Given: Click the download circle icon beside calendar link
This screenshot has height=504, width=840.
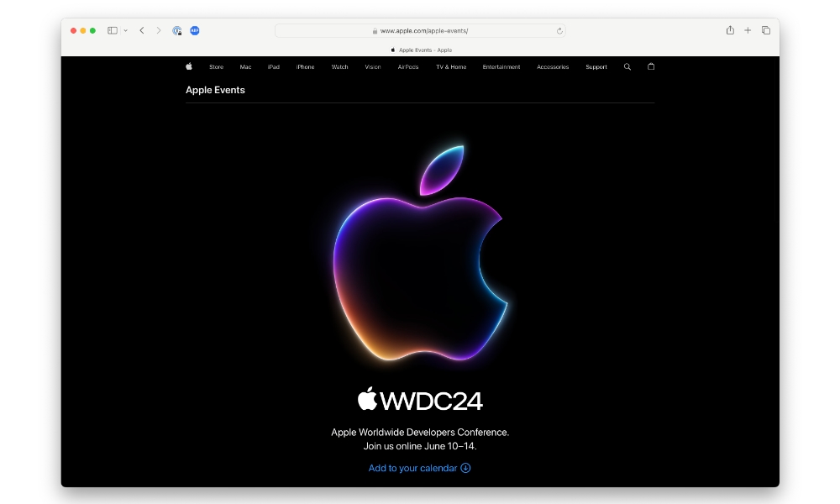Looking at the screenshot, I should tap(465, 468).
